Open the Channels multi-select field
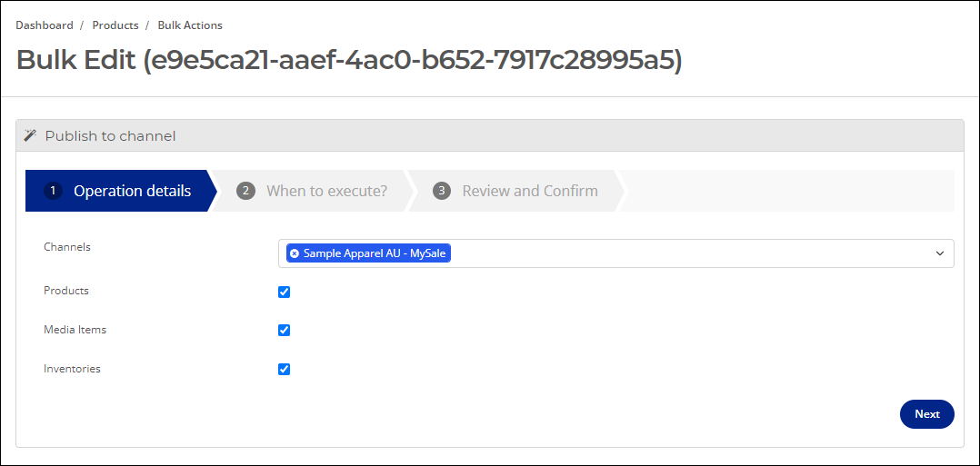This screenshot has height=466, width=980. point(615,253)
